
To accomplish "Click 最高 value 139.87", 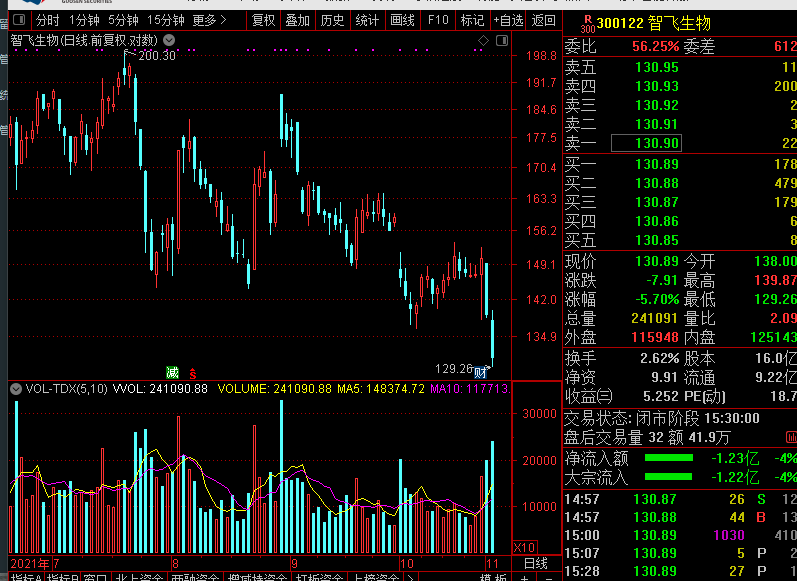I will [x=775, y=281].
